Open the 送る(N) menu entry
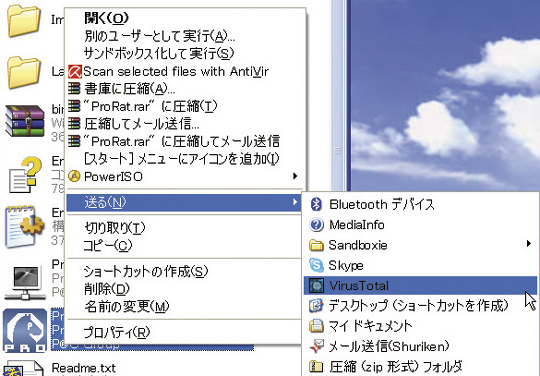The height and width of the screenshot is (376, 540). [x=185, y=202]
